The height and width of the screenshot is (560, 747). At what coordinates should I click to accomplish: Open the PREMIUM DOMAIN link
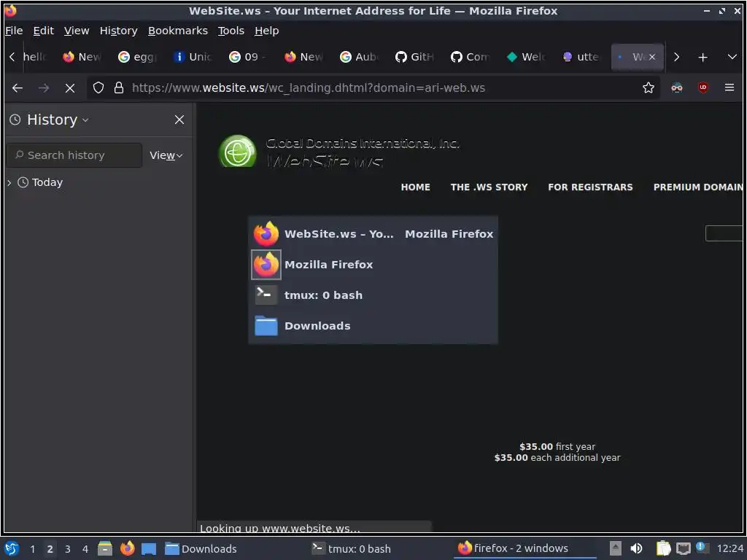coord(698,187)
